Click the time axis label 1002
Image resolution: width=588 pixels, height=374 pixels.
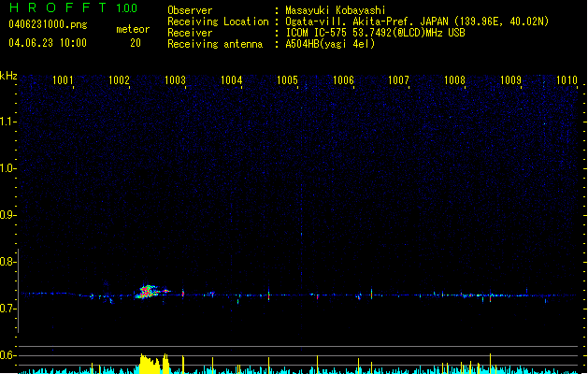pyautogui.click(x=119, y=80)
